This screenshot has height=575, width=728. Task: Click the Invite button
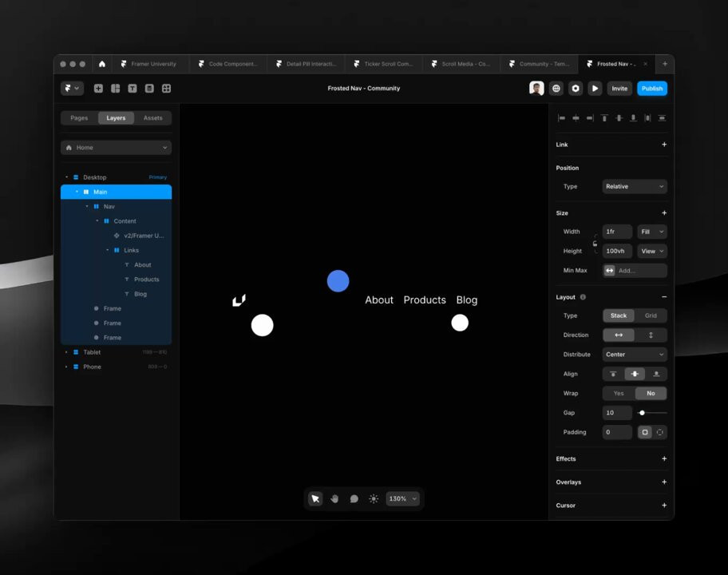(619, 89)
